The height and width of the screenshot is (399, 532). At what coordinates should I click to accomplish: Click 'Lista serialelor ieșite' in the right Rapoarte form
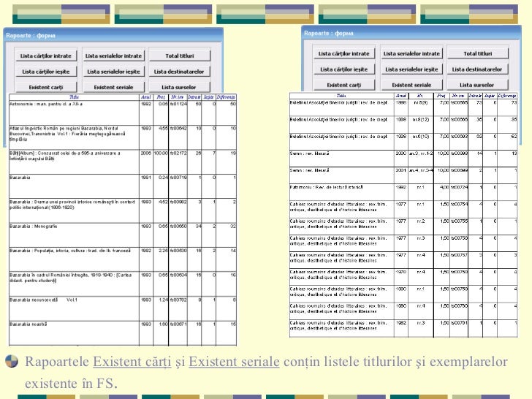click(x=411, y=69)
